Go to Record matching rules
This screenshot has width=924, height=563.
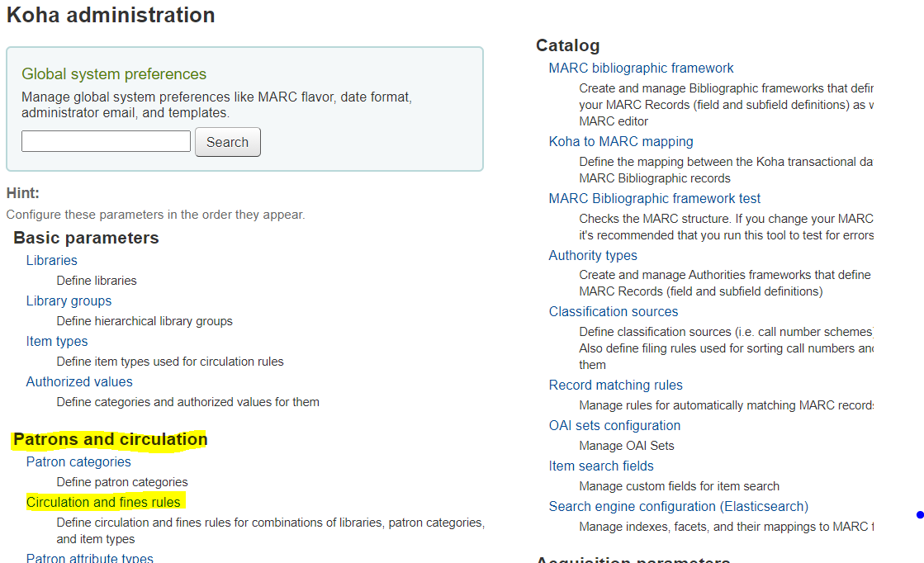tap(615, 386)
